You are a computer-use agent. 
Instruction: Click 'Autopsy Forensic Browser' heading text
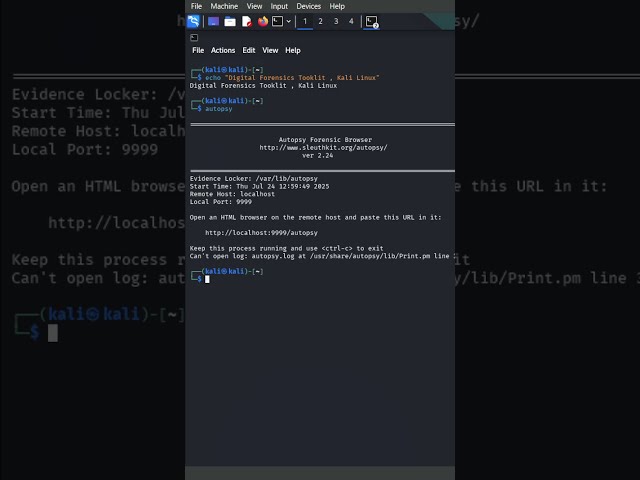[325, 140]
